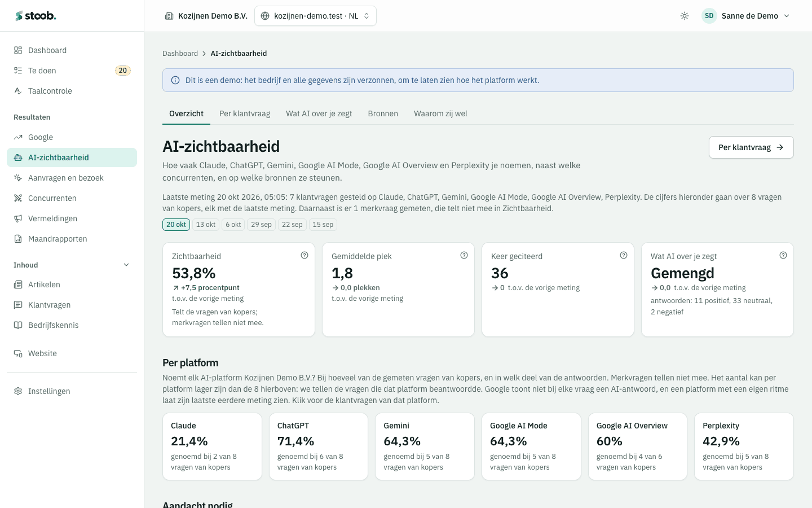Select the 13 okt measurement date
Image resolution: width=812 pixels, height=508 pixels.
[206, 225]
